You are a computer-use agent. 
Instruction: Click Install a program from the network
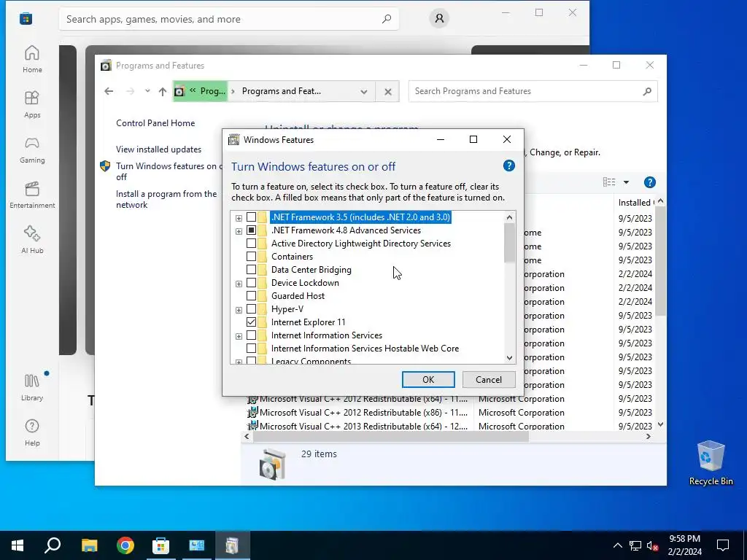coord(166,199)
